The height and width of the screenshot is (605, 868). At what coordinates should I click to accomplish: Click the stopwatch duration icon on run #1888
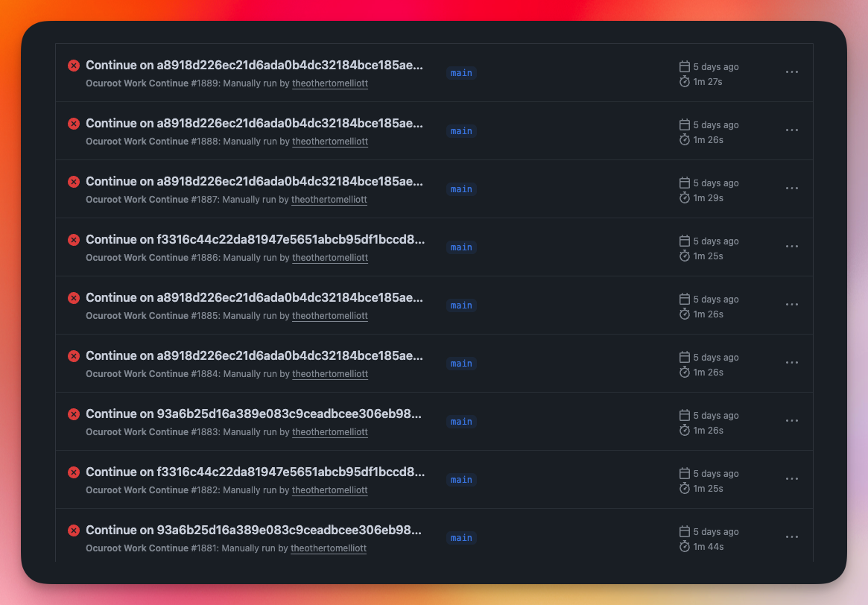[x=684, y=139]
